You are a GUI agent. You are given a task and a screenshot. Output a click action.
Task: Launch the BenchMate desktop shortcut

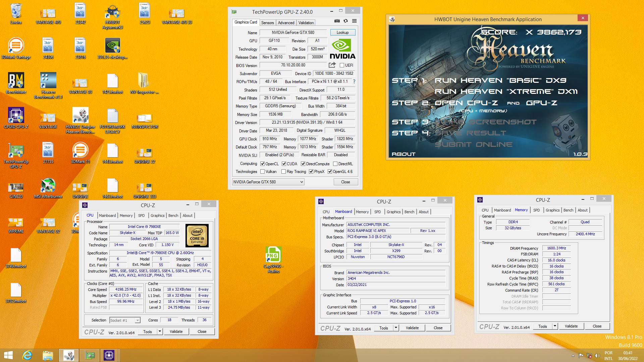[x=16, y=83]
